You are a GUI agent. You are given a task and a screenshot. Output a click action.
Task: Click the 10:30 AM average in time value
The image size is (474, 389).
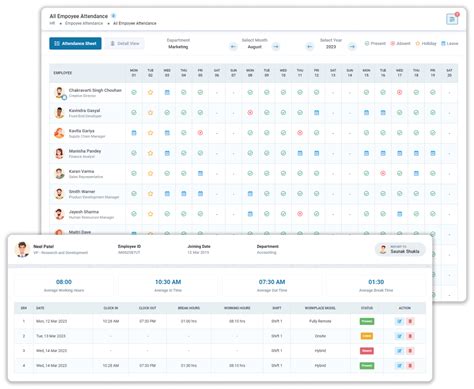(x=168, y=282)
